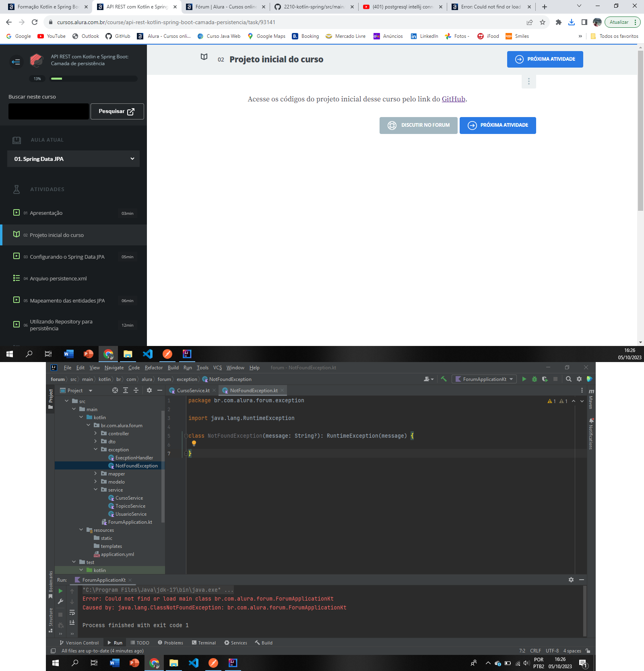This screenshot has height=671, width=644.
Task: Click the course progress bar at 13%
Action: (x=93, y=78)
